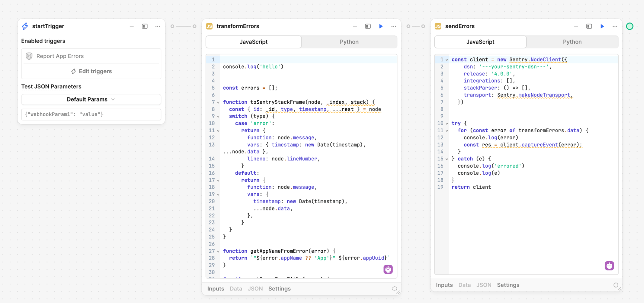
Task: Open the AI assistant icon in the transformErrors editor
Action: pyautogui.click(x=388, y=269)
